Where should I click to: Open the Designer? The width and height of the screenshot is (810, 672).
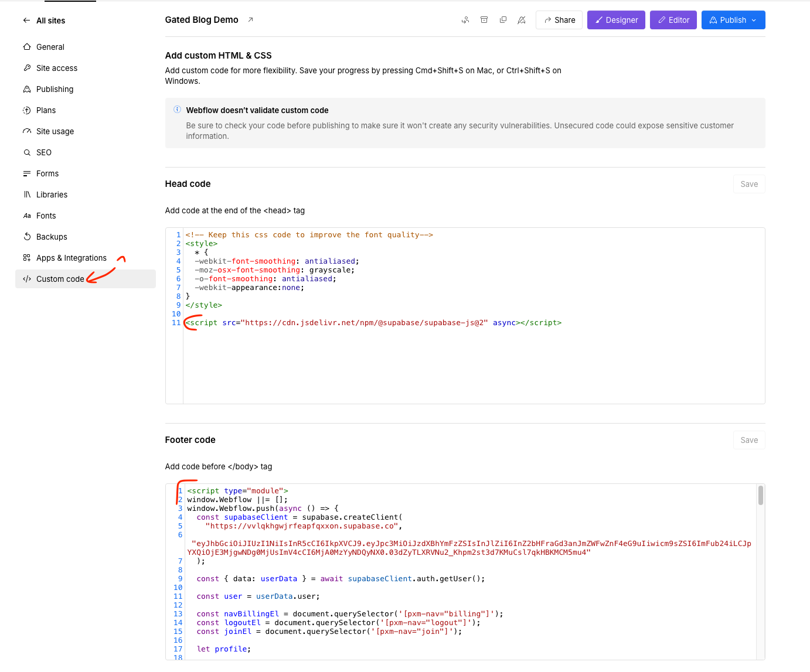616,20
